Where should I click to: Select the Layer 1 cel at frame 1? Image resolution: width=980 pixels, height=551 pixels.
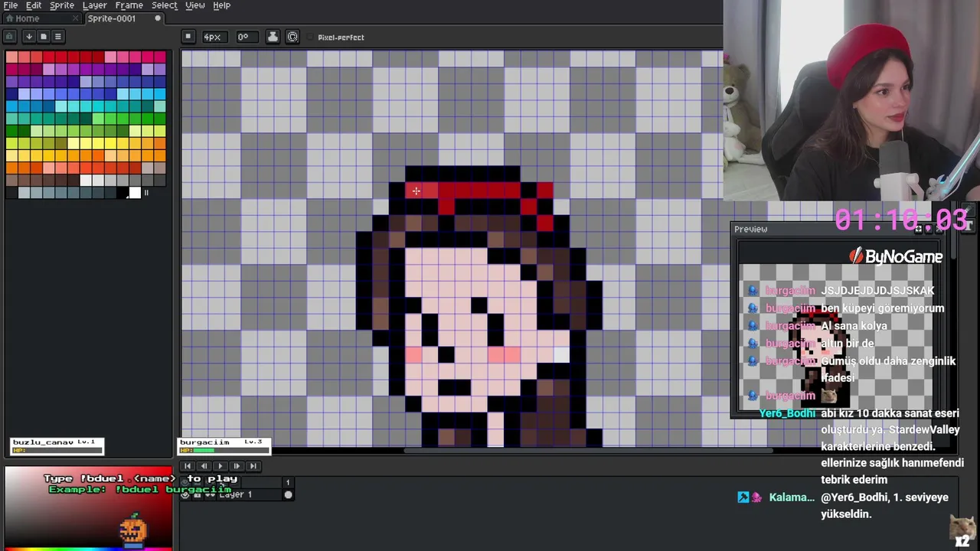click(288, 494)
